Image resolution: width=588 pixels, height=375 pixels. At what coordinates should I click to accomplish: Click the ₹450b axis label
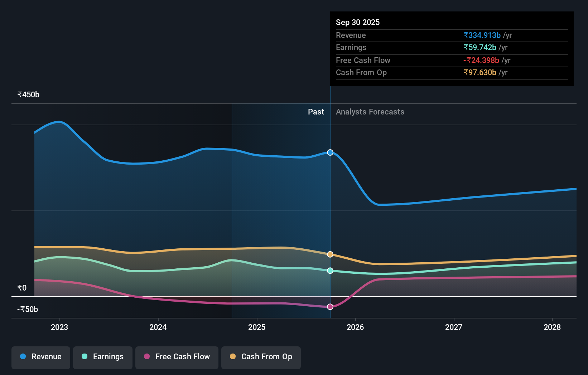tap(28, 94)
